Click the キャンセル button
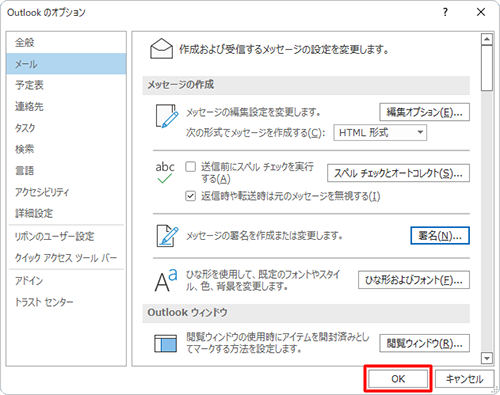Screen dimensions: 500x395 [x=464, y=379]
